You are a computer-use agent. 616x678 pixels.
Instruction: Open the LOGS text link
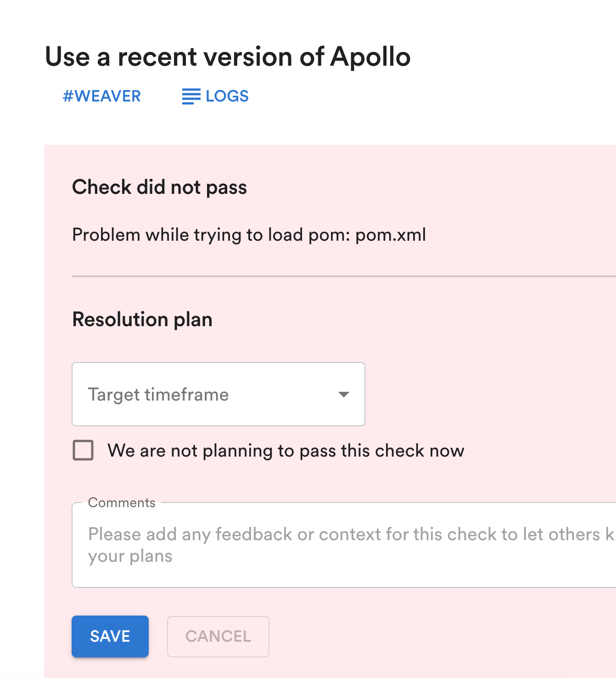pyautogui.click(x=227, y=96)
